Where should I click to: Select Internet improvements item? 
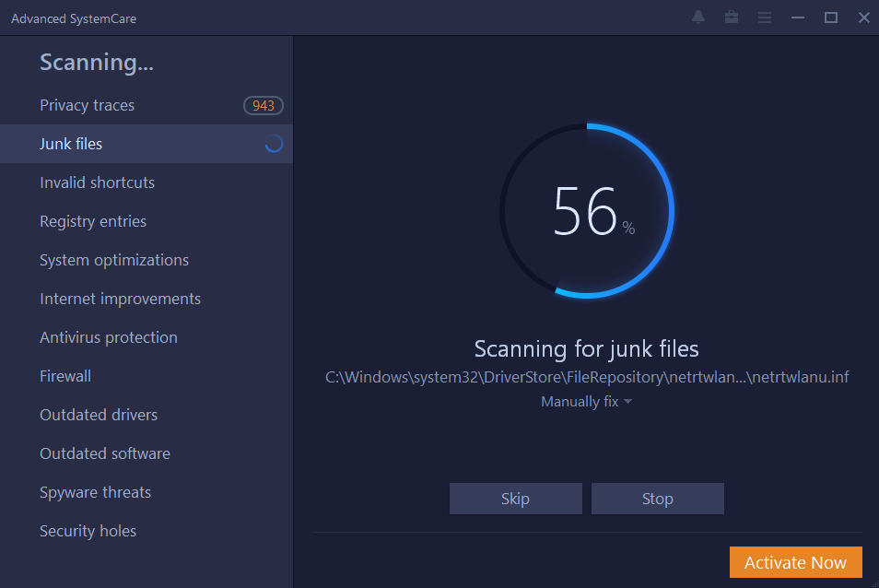[x=146, y=299]
